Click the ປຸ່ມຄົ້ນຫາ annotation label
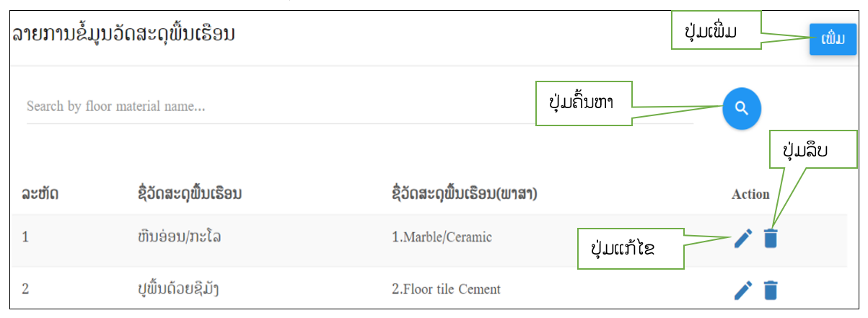This screenshot has height=318, width=868. tap(584, 104)
